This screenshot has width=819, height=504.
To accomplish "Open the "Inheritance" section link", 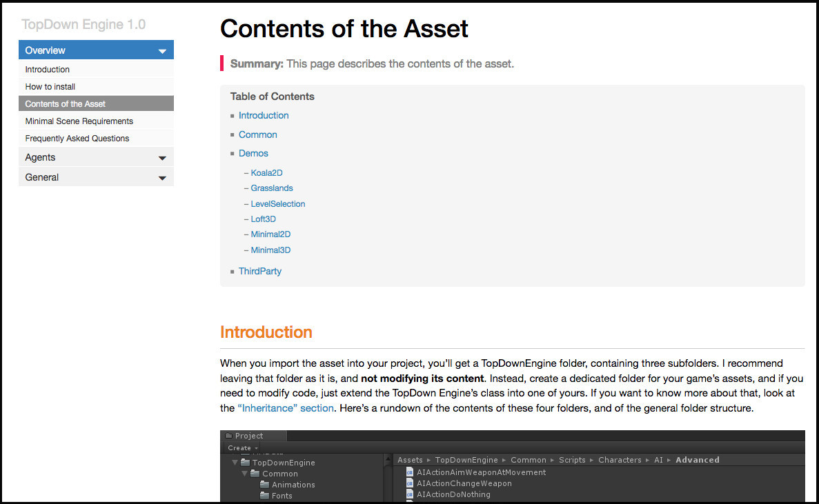I will point(286,408).
